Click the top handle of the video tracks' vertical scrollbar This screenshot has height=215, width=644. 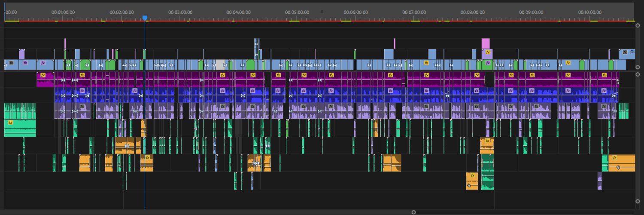click(638, 25)
